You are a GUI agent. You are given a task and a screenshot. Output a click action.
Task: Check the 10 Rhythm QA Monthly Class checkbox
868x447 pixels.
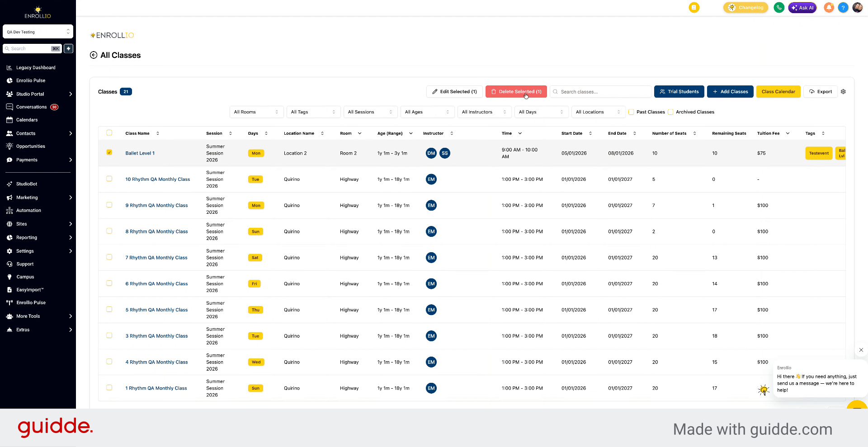click(109, 179)
